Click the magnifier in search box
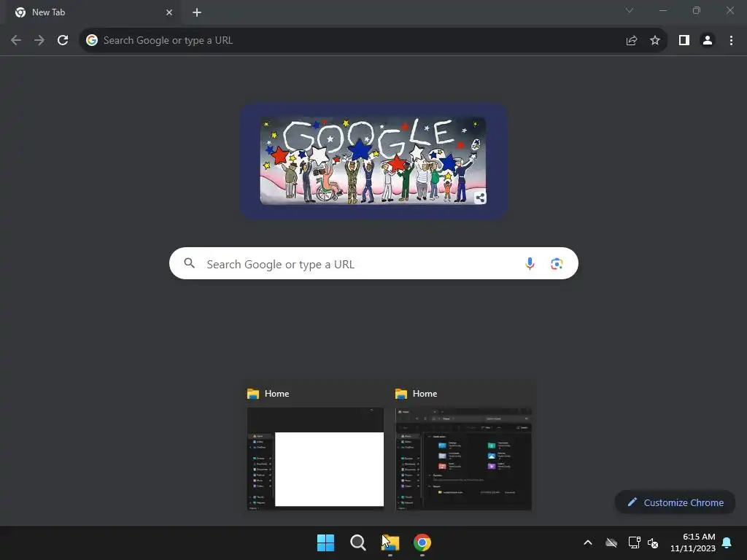Image resolution: width=747 pixels, height=560 pixels. click(189, 263)
